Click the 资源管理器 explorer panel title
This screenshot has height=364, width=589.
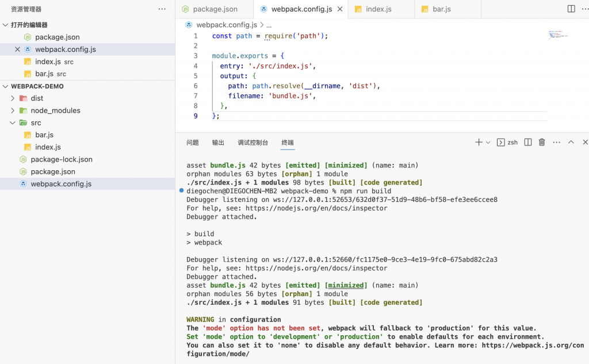click(26, 9)
